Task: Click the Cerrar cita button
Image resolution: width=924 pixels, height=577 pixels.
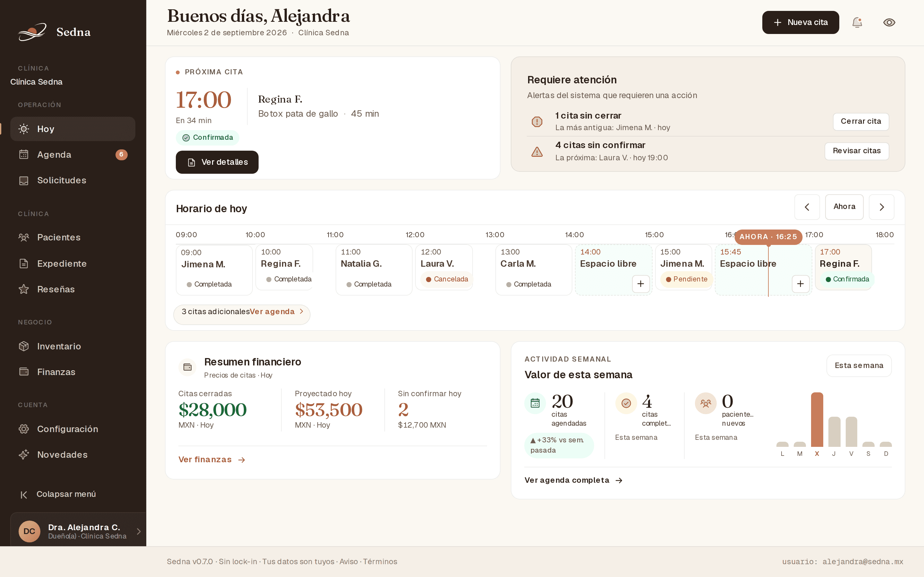Action: click(860, 121)
